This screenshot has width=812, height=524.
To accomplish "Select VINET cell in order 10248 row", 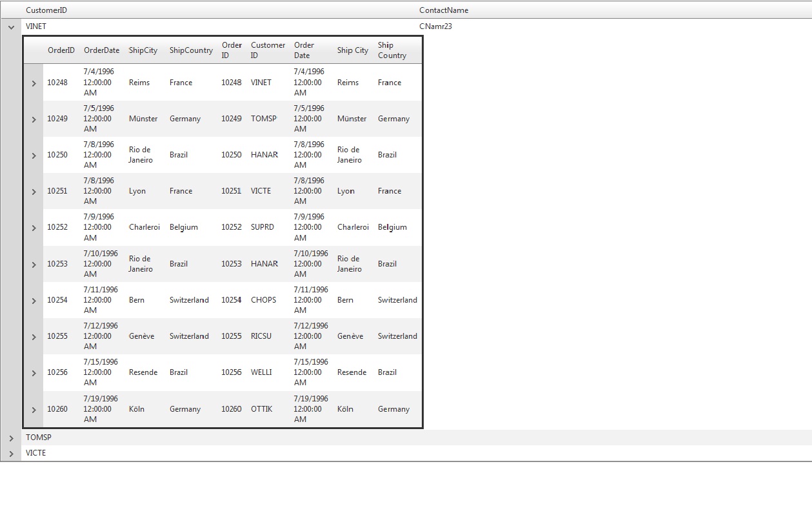I will [x=261, y=83].
